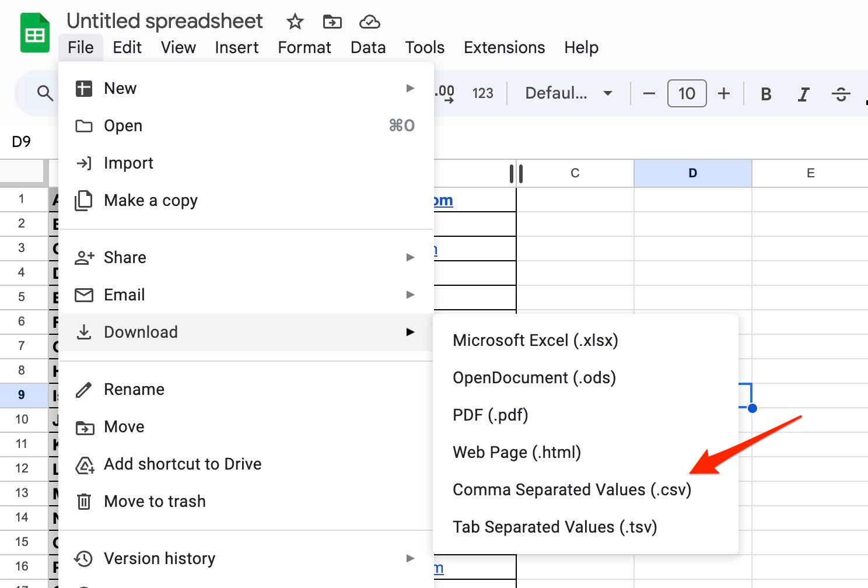
Task: Click the star icon to favorite spreadsheet
Action: 295,22
